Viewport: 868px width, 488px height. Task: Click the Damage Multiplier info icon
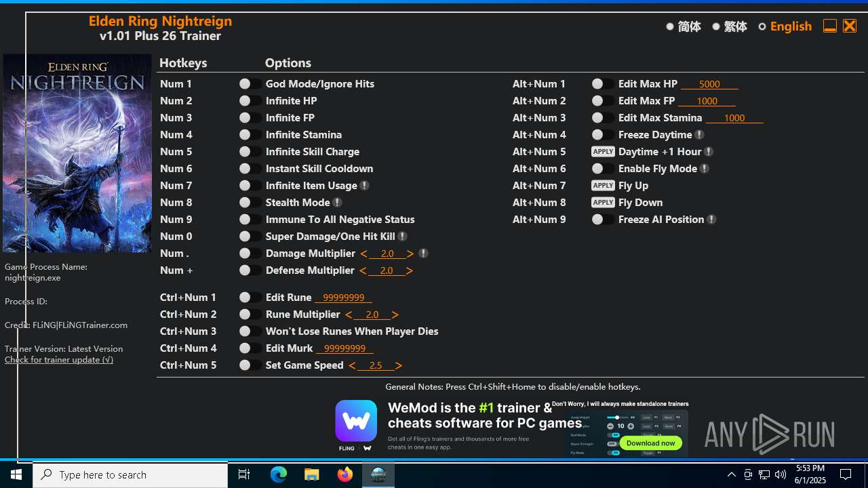coord(423,253)
